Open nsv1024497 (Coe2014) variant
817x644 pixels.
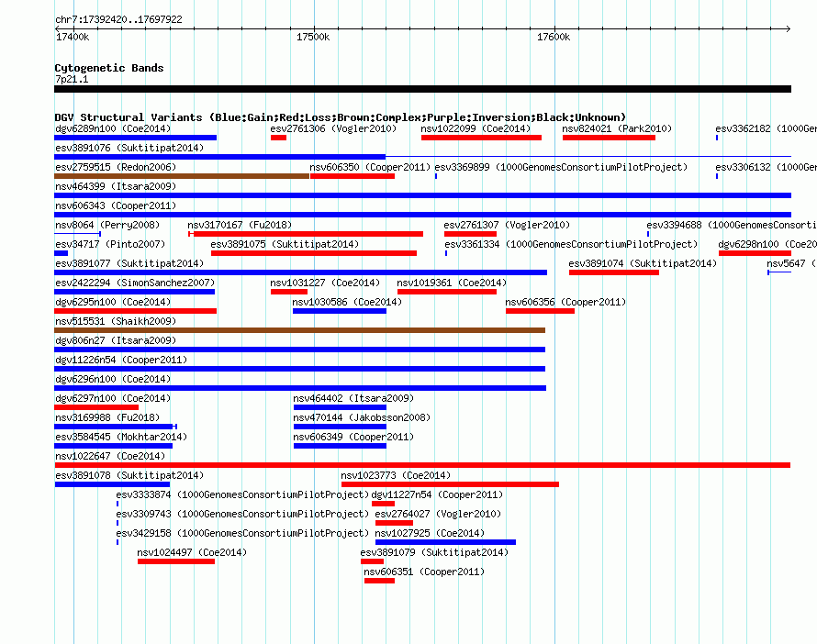click(x=192, y=552)
